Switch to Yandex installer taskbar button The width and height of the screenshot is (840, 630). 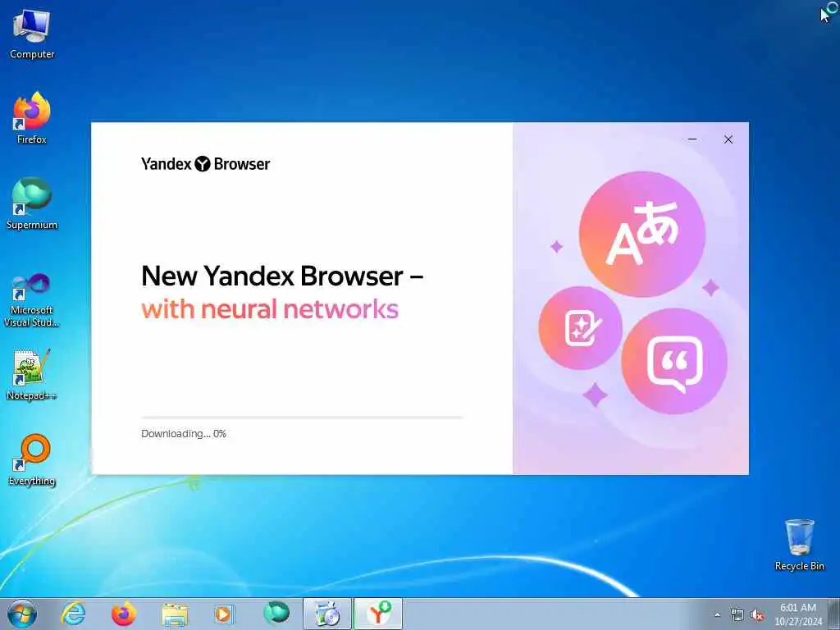(378, 614)
